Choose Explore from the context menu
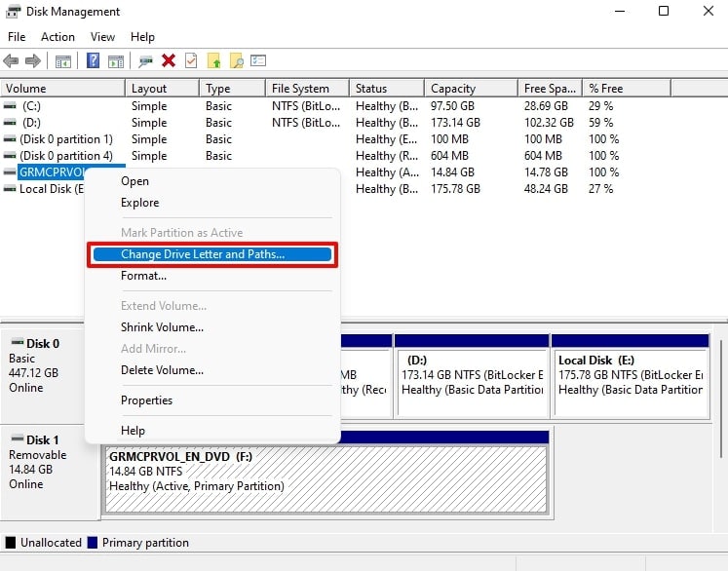Viewport: 728px width, 571px height. (212, 203)
